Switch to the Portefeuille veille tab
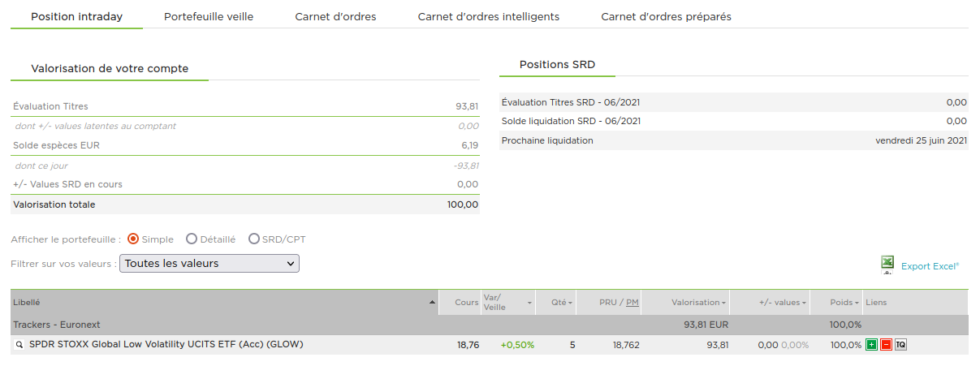Image resolution: width=980 pixels, height=366 pixels. [209, 16]
